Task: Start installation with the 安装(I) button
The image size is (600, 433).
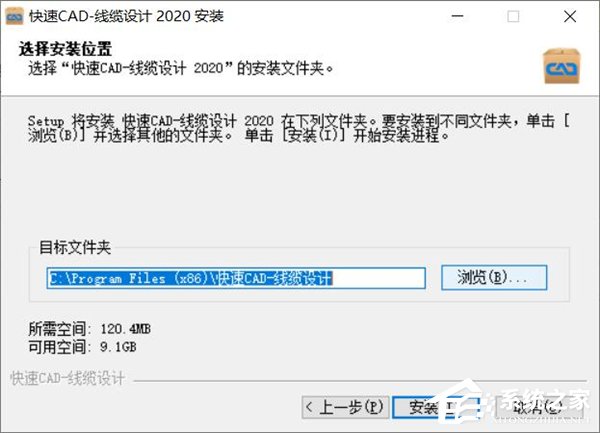Action: tap(436, 407)
